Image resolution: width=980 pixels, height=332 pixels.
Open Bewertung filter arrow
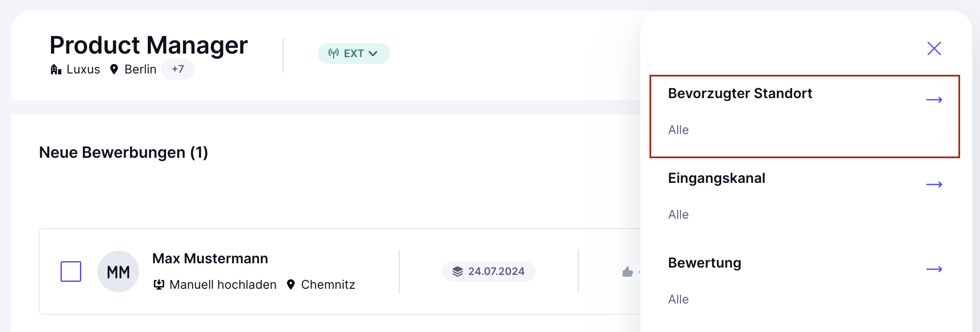pyautogui.click(x=934, y=269)
